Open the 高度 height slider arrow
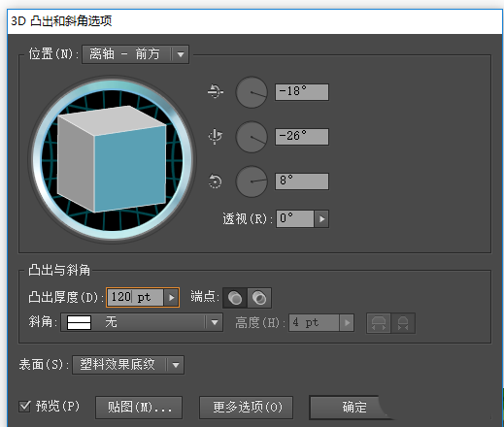The width and height of the screenshot is (504, 427). 347,322
